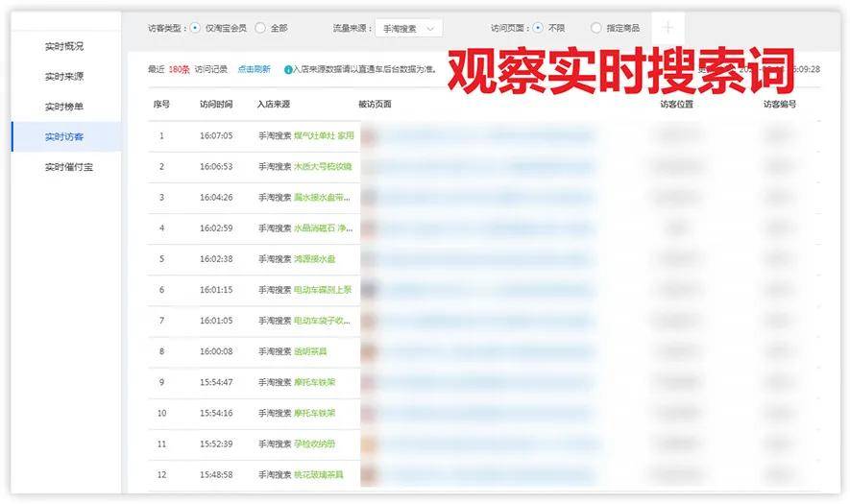Open 实时来源 in the sidebar
This screenshot has width=850, height=504.
click(x=64, y=77)
